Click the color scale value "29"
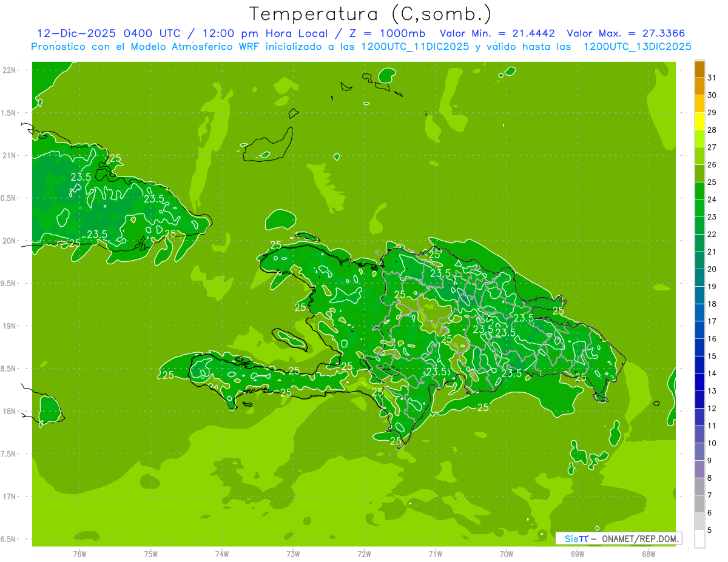Screen dimensions: 728x562 click(712, 113)
